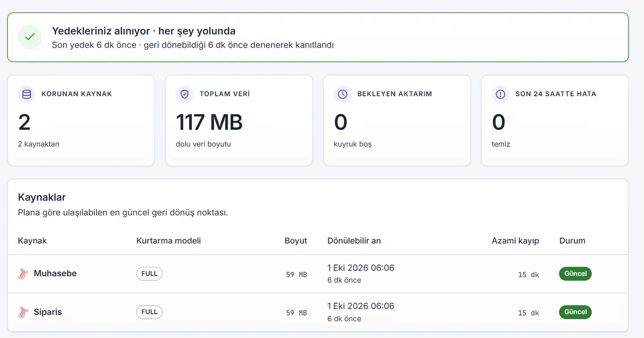Click the '2 kaynaktan' caption

click(x=38, y=144)
